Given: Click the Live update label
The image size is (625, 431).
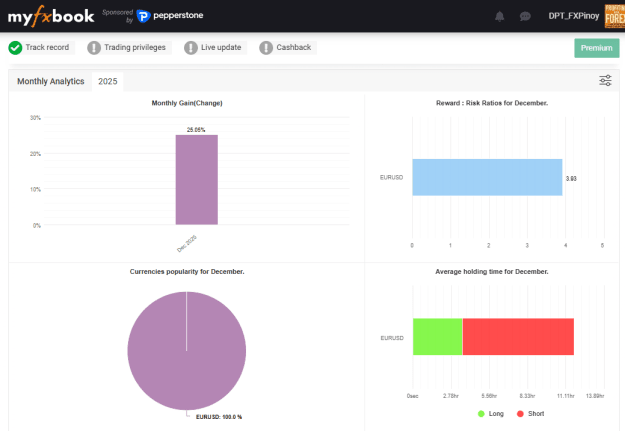Looking at the screenshot, I should point(221,47).
